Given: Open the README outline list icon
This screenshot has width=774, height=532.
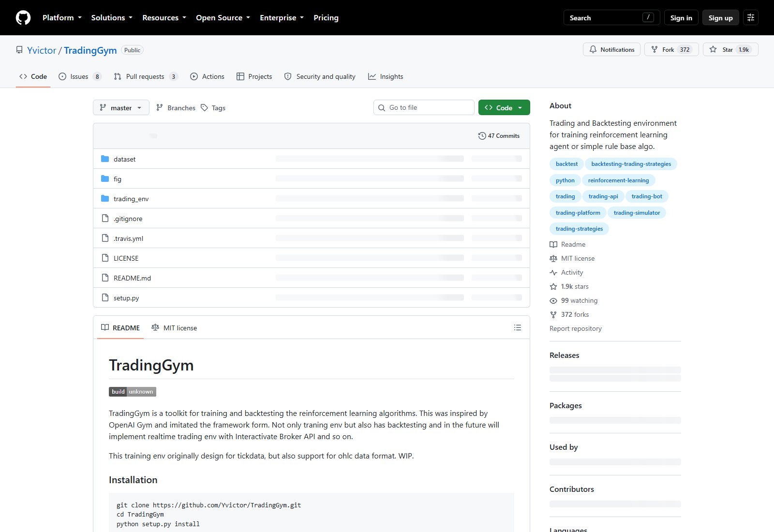Looking at the screenshot, I should pos(518,327).
